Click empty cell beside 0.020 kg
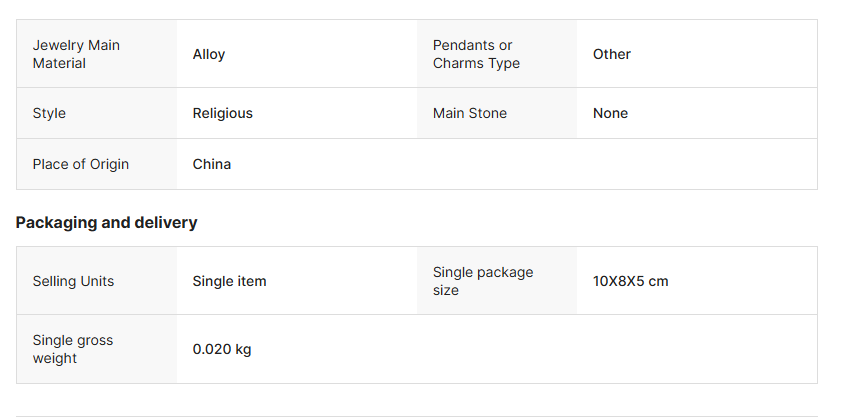Viewport: 859px width, 417px height. tap(600, 349)
